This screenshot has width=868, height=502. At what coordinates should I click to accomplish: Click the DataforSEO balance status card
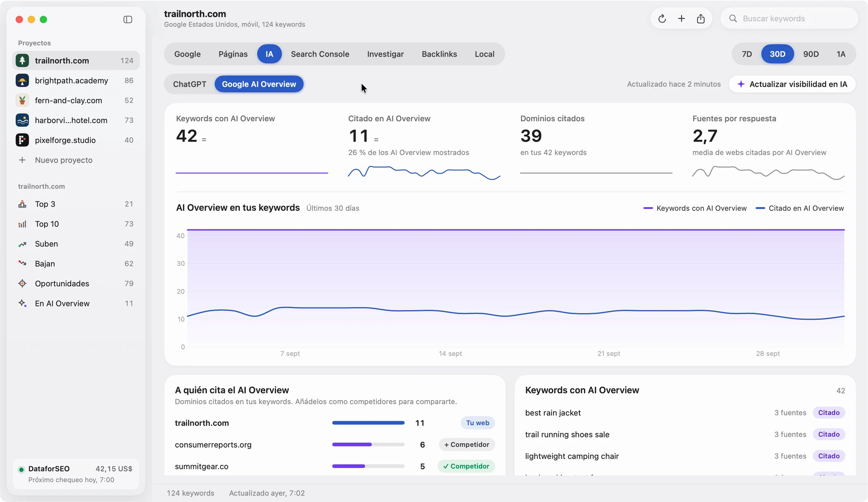(76, 474)
